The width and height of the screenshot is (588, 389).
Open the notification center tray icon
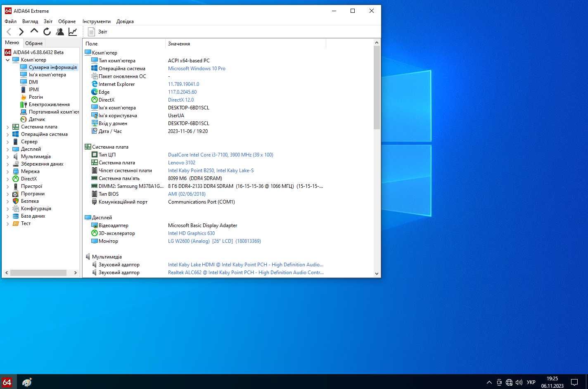[574, 382]
